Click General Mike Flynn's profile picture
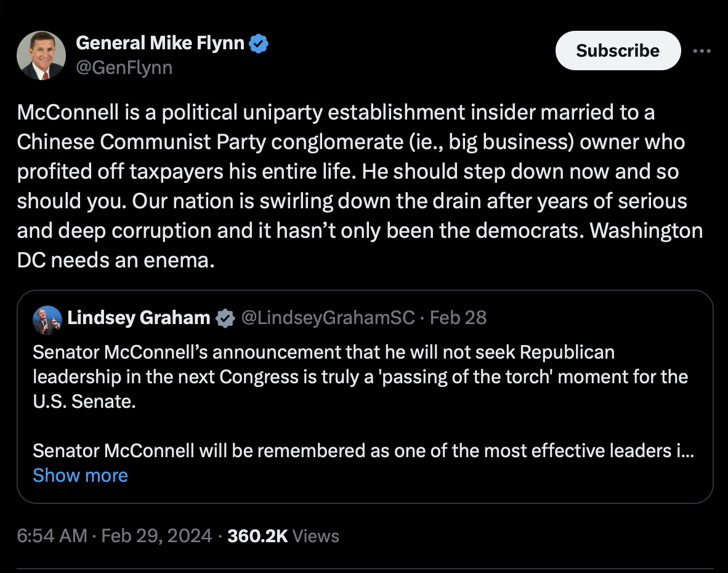 [41, 55]
